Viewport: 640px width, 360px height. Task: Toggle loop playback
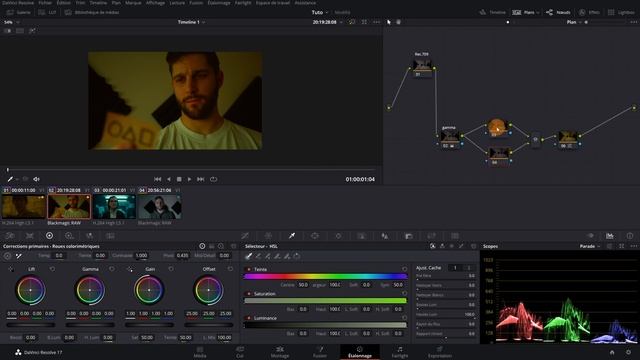coord(213,179)
